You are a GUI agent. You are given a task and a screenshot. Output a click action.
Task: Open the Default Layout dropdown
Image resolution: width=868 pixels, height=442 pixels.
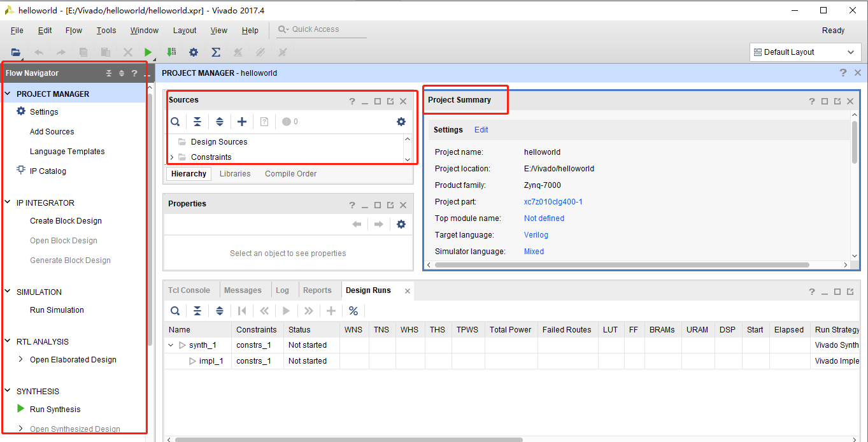coord(805,52)
